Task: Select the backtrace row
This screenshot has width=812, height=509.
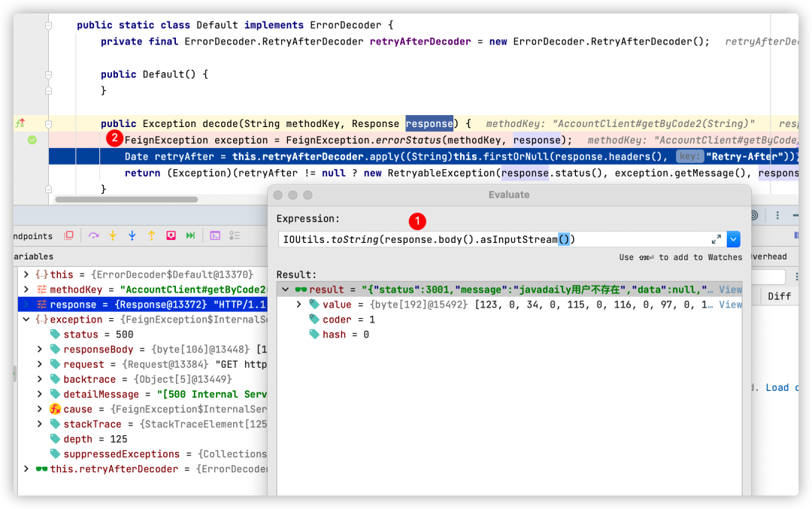Action: coord(142,380)
